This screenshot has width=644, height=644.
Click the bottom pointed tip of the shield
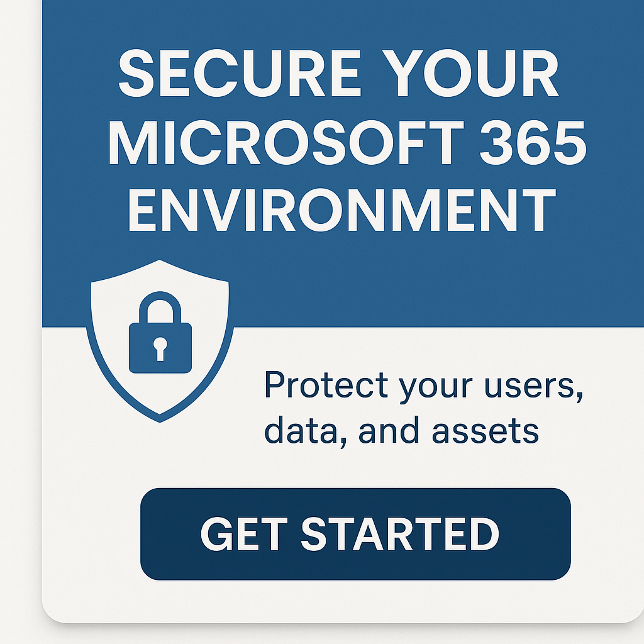tap(160, 418)
